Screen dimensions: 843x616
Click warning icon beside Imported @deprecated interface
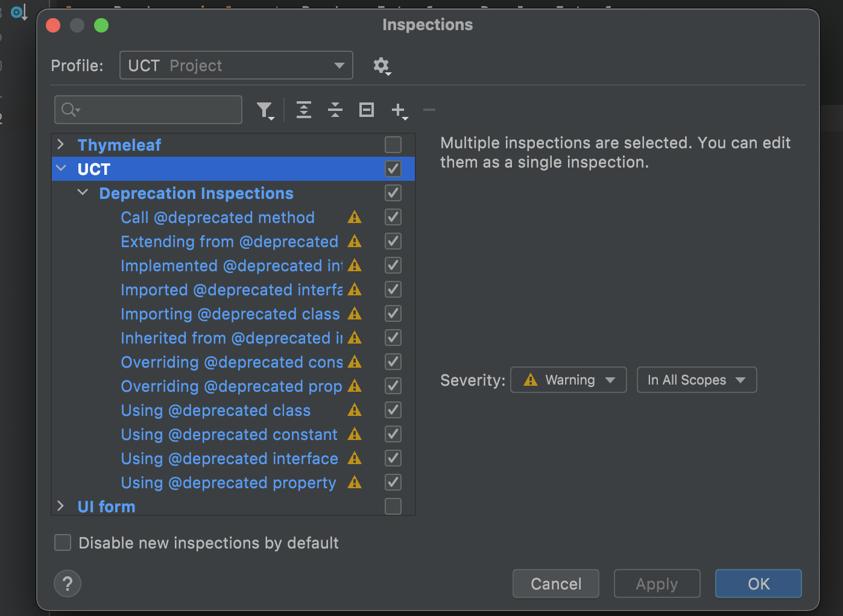pyautogui.click(x=355, y=289)
